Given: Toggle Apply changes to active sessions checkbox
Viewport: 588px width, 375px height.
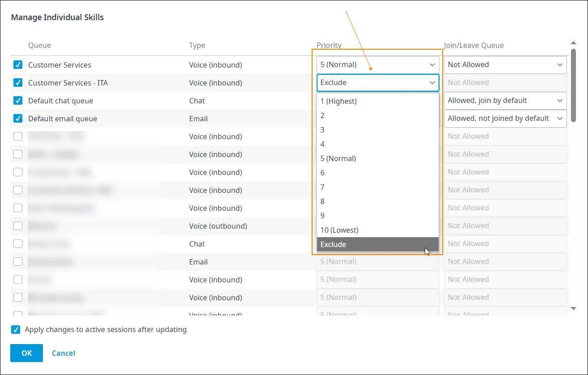Looking at the screenshot, I should tap(16, 330).
